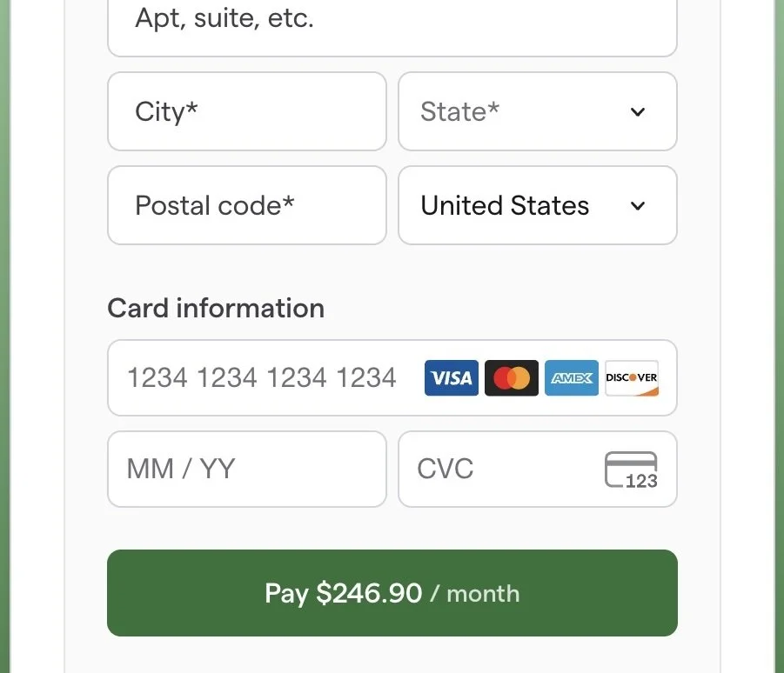Expand the country selector chevron
Image resolution: width=784 pixels, height=673 pixels.
point(638,206)
